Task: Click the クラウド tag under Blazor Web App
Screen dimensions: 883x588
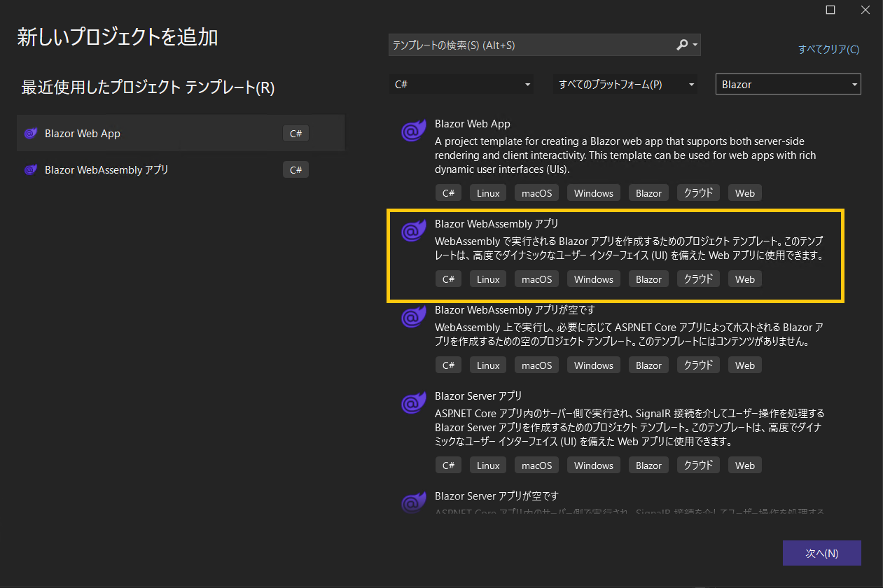Action: 698,193
